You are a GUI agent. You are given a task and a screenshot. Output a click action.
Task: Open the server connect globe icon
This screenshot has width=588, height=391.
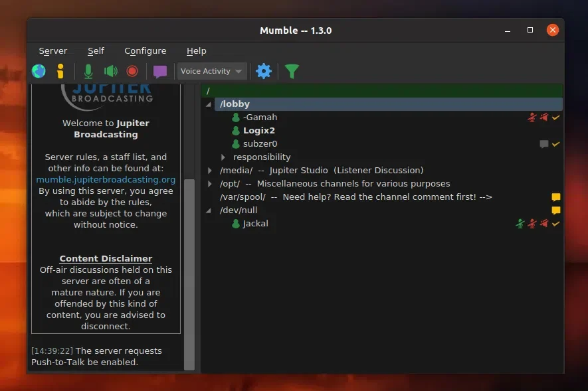click(39, 71)
